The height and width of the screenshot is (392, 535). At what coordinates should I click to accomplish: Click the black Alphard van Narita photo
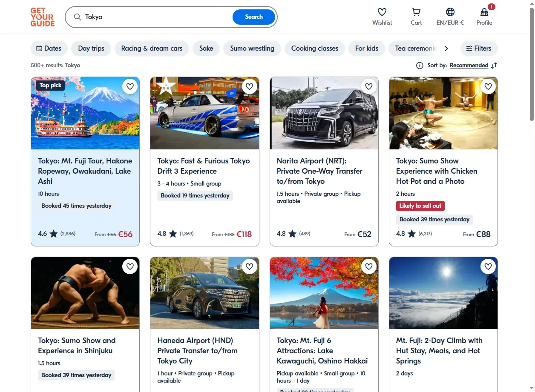point(324,113)
